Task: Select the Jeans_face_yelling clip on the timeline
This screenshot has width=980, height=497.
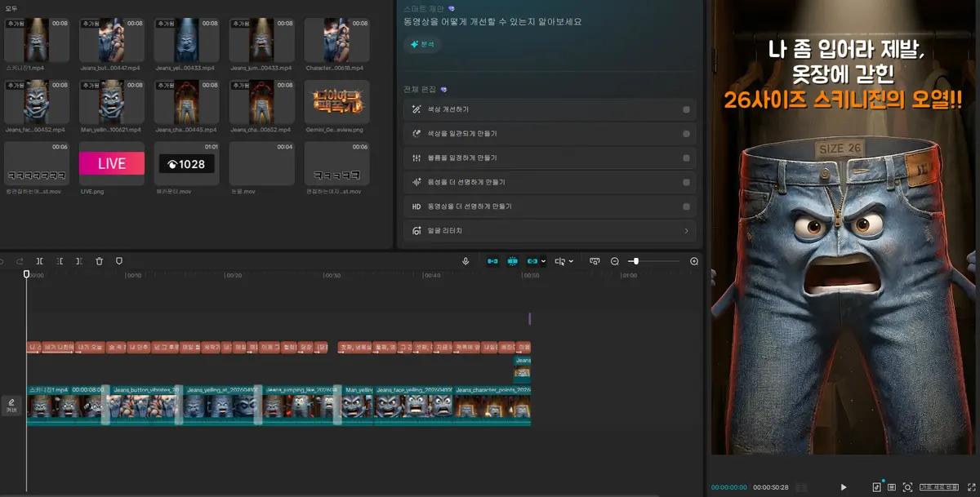Action: pos(413,405)
